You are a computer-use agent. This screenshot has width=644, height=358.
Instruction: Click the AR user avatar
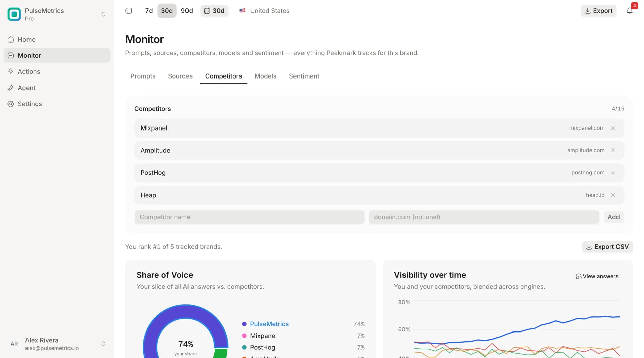click(x=14, y=344)
